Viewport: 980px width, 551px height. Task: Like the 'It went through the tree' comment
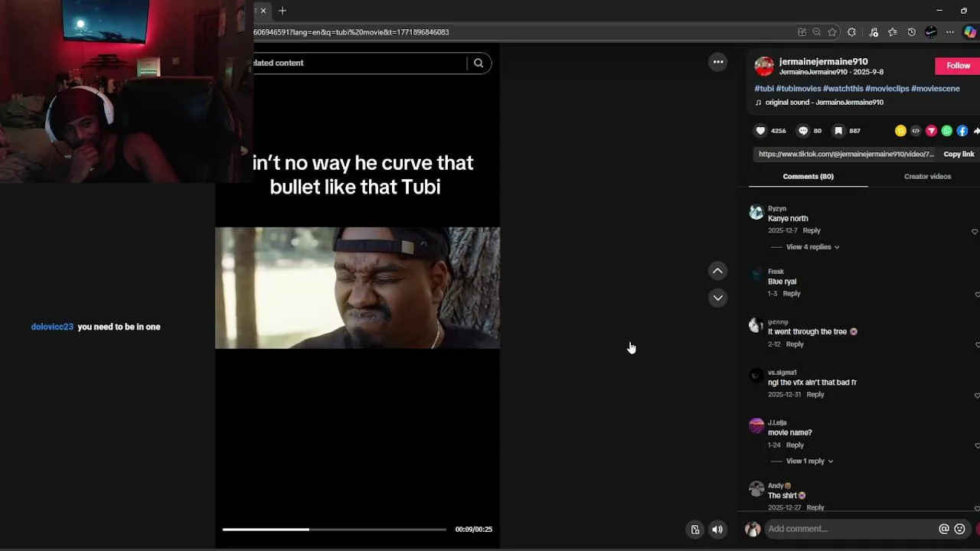click(x=977, y=345)
